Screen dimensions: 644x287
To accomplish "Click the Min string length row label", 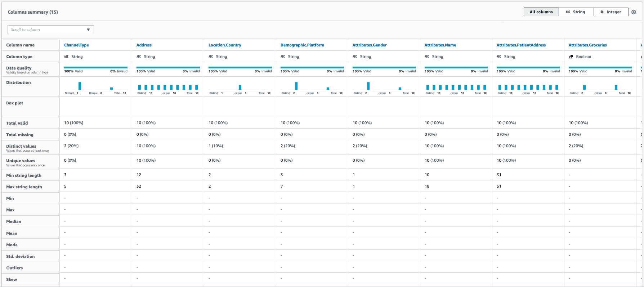I will [x=24, y=175].
